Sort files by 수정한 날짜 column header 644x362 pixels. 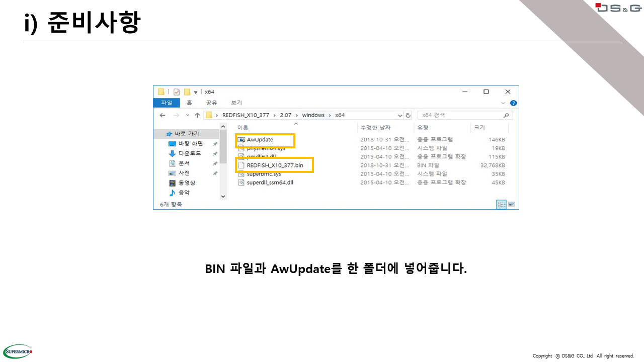(375, 128)
